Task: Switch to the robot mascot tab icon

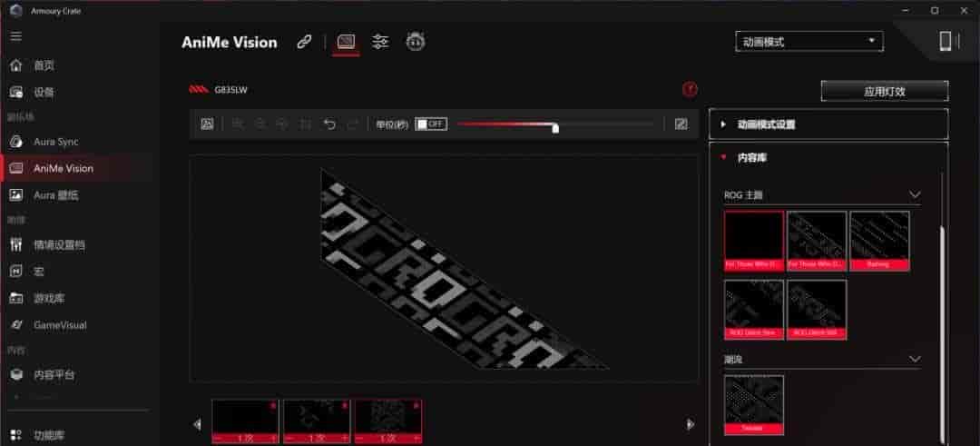Action: 416,42
